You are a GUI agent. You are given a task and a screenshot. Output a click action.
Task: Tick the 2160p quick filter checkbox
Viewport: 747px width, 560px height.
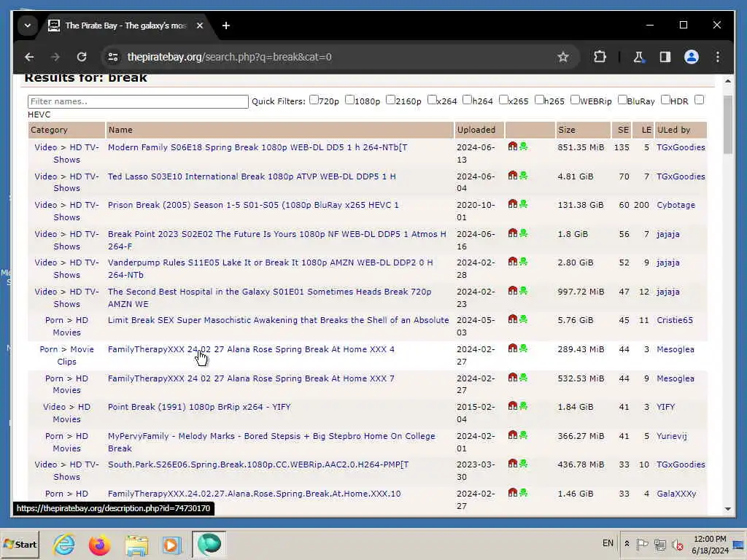point(391,100)
